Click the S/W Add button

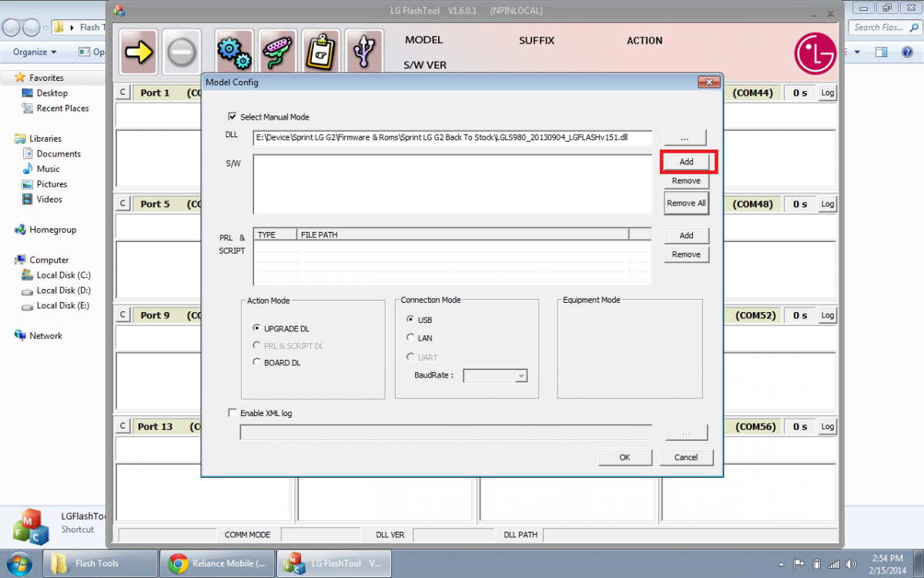(686, 162)
